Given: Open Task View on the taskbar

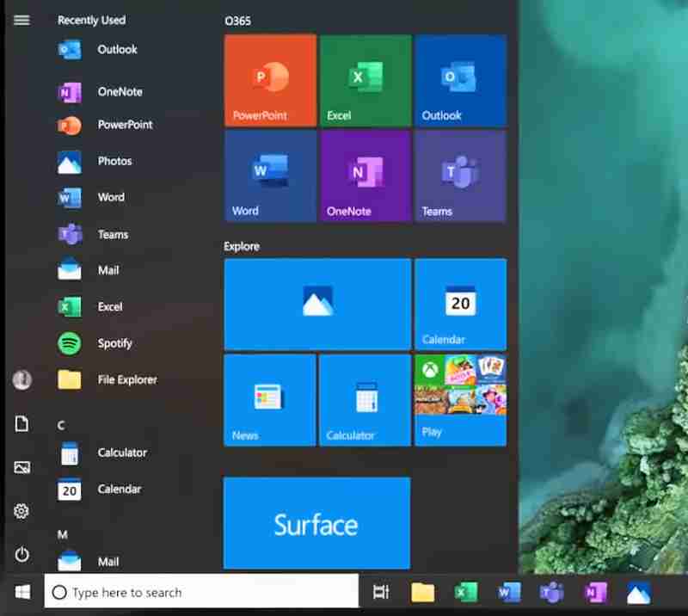Looking at the screenshot, I should pos(381,592).
